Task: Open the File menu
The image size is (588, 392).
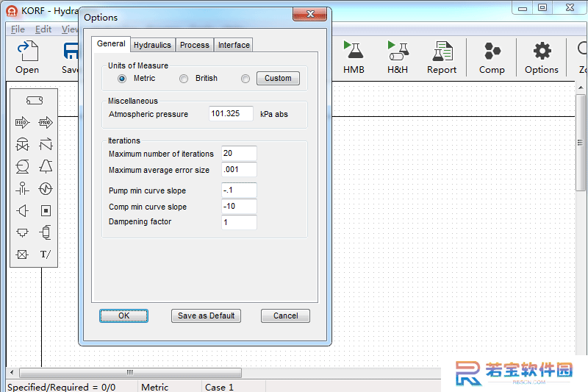Action: (x=18, y=29)
